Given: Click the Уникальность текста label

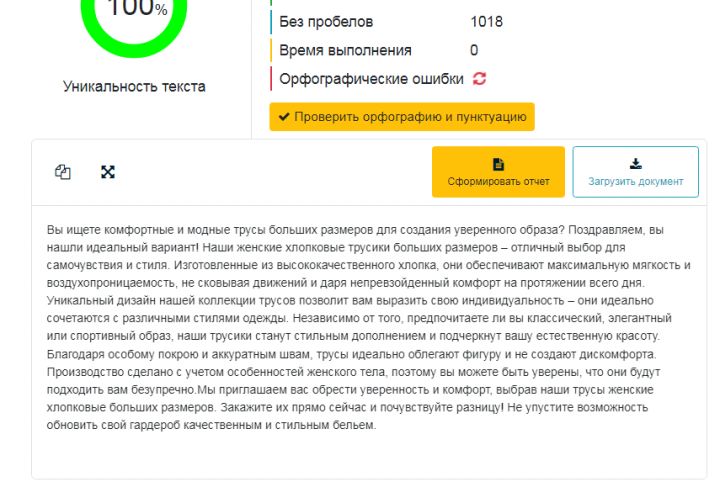Looking at the screenshot, I should click(x=134, y=87).
